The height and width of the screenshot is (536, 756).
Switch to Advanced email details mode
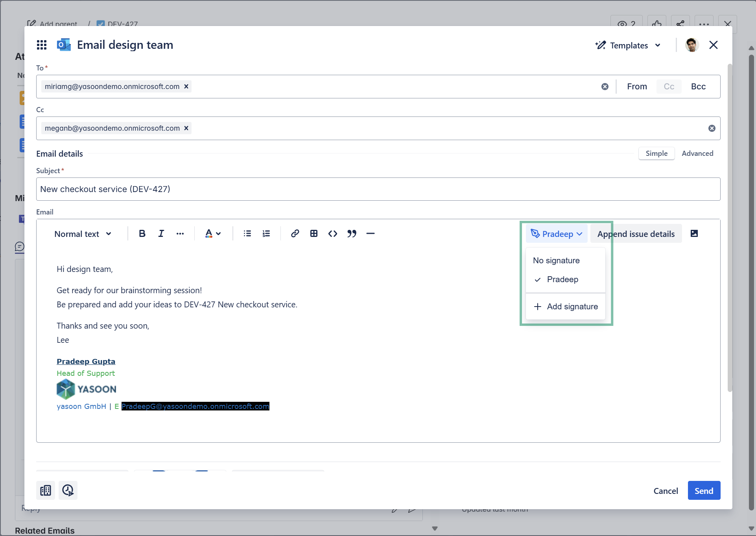point(697,153)
